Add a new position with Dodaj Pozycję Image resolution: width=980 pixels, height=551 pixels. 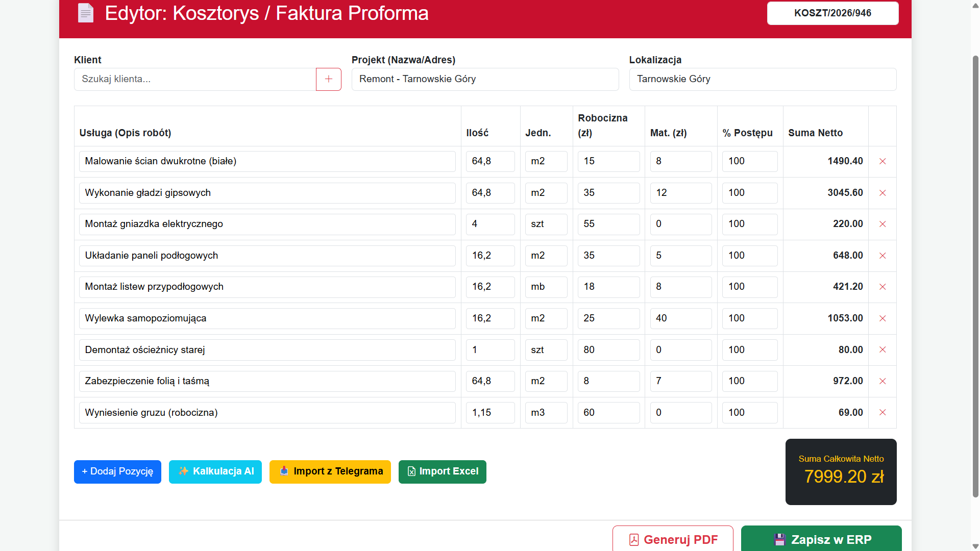117,471
